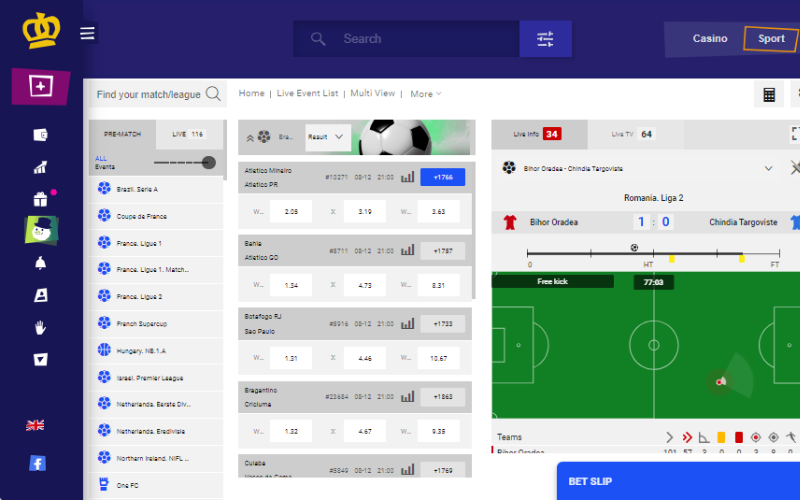
Task: Show +1863 markets for Bragantino
Action: pyautogui.click(x=443, y=396)
